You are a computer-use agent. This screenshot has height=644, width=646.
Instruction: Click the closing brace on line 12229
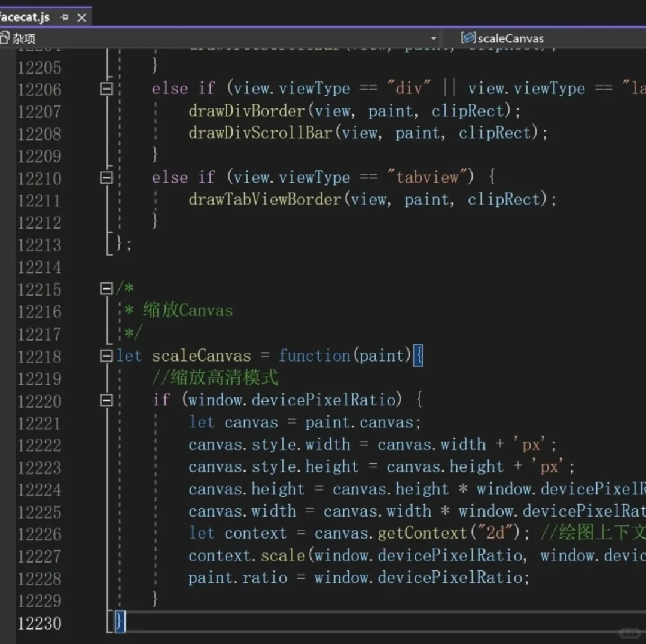pos(155,599)
